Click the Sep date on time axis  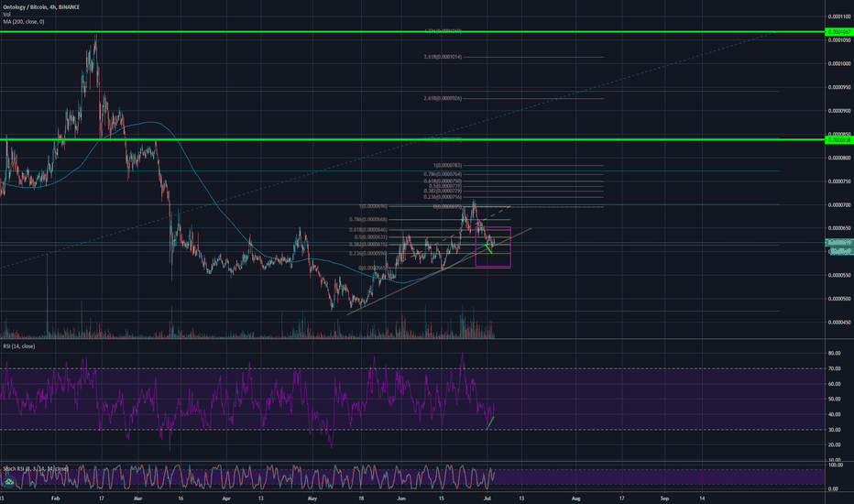click(x=664, y=498)
